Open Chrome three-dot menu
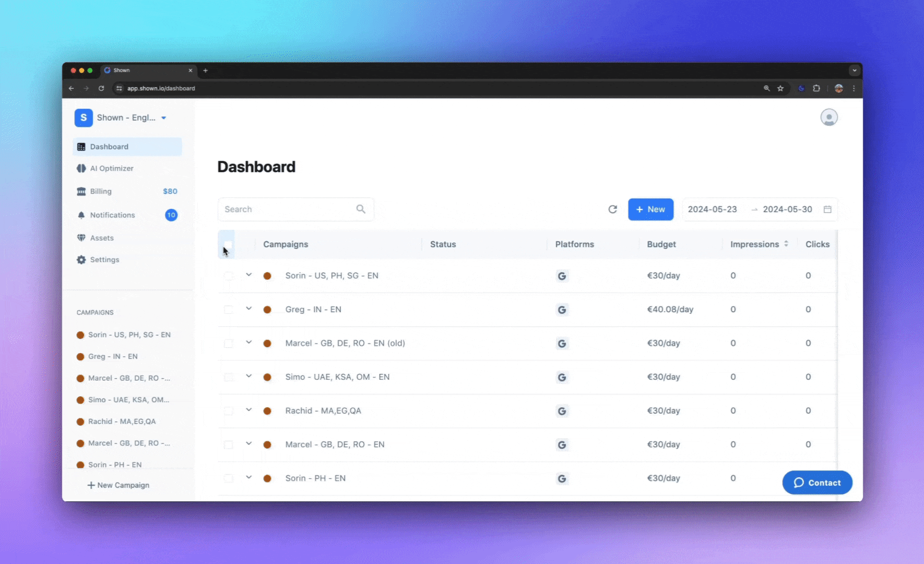The height and width of the screenshot is (564, 924). [x=854, y=88]
